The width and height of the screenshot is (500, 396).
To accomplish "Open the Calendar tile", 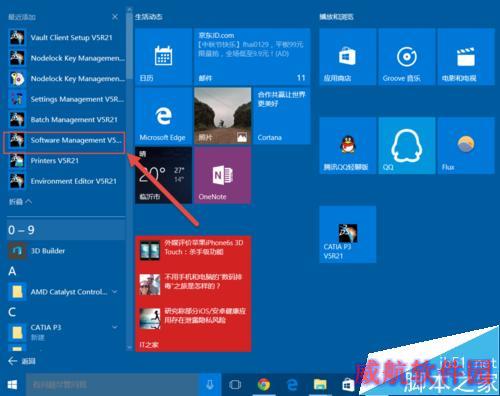I will point(163,57).
